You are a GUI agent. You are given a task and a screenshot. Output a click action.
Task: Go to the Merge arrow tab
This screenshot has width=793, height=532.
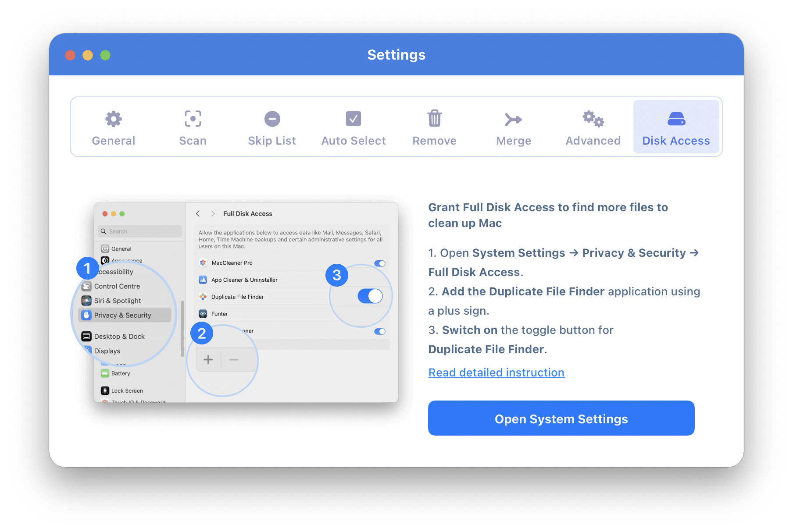coord(514,127)
